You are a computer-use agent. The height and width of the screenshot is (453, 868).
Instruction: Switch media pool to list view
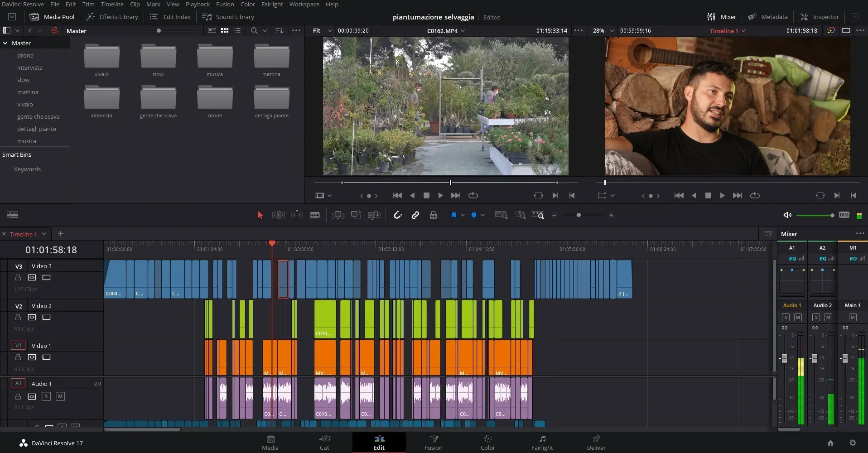pyautogui.click(x=237, y=30)
